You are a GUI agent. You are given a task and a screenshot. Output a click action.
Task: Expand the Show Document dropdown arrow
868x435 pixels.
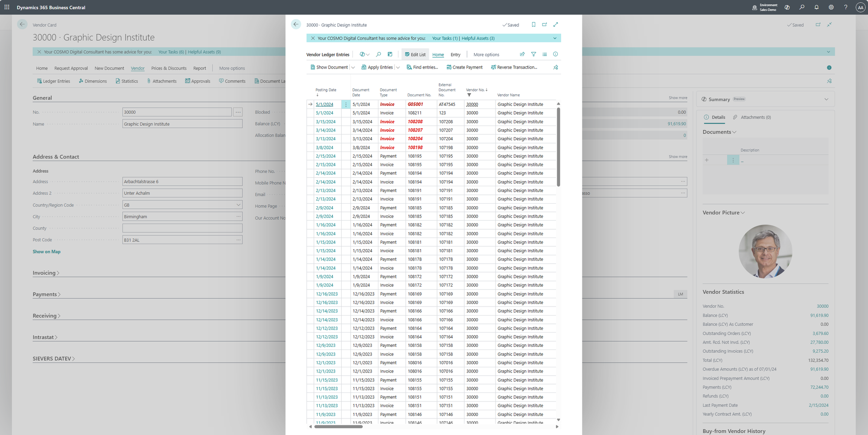click(x=353, y=68)
